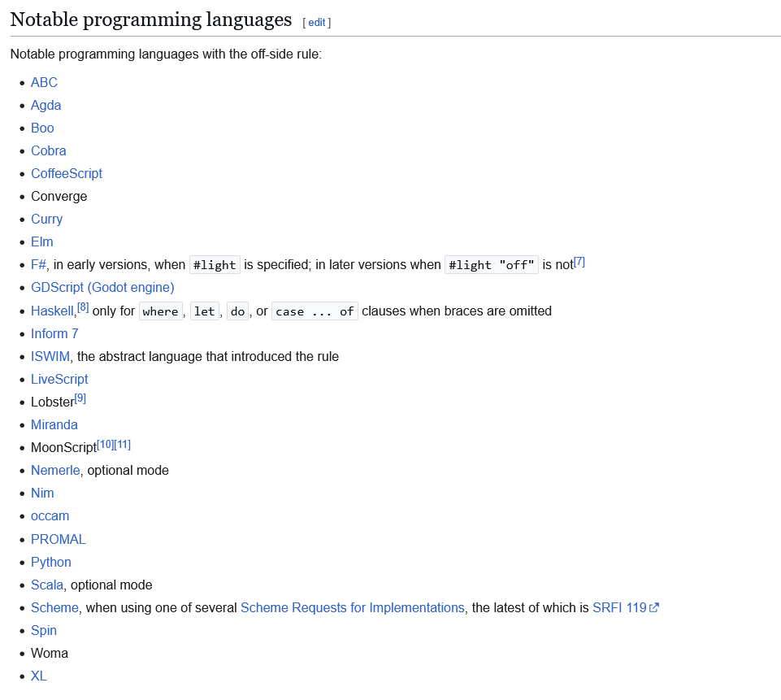781x700 pixels.
Task: Jump to citation 11 after MoonScript
Action: pos(123,445)
